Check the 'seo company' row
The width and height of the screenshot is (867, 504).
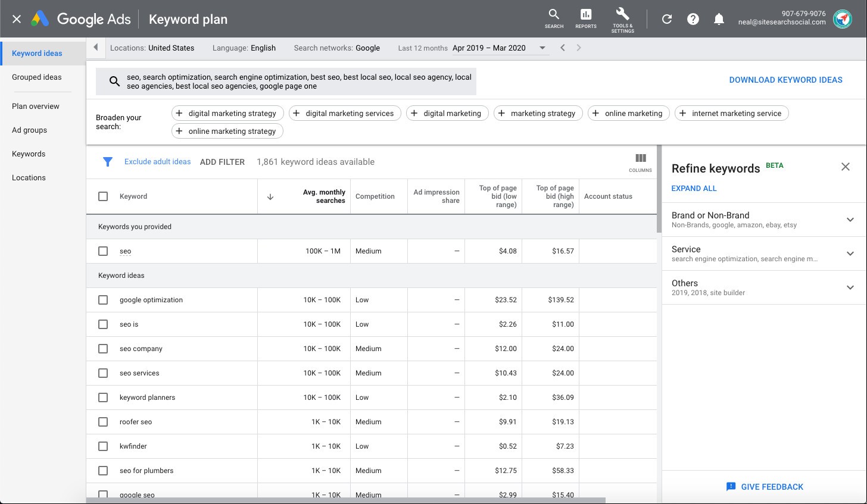tap(103, 349)
